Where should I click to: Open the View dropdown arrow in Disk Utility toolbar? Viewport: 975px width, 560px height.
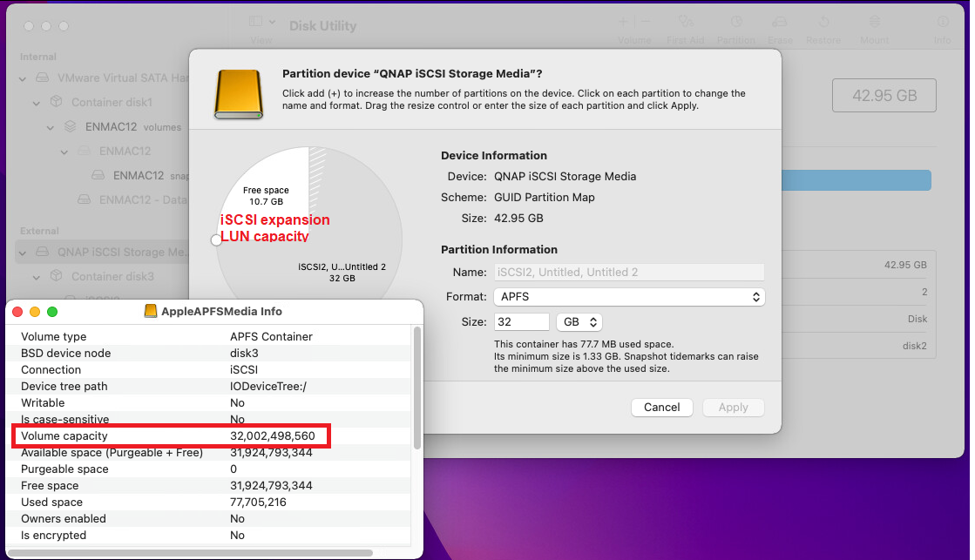[x=273, y=22]
